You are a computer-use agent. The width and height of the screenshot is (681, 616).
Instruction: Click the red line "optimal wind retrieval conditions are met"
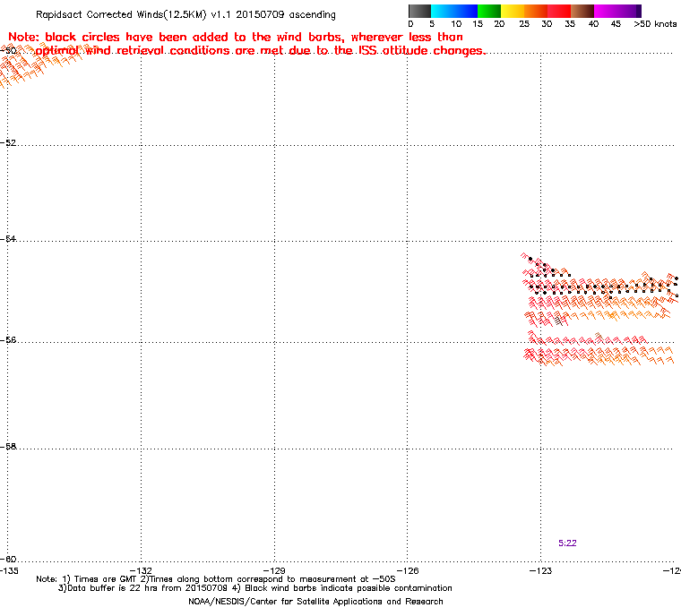tap(260, 51)
